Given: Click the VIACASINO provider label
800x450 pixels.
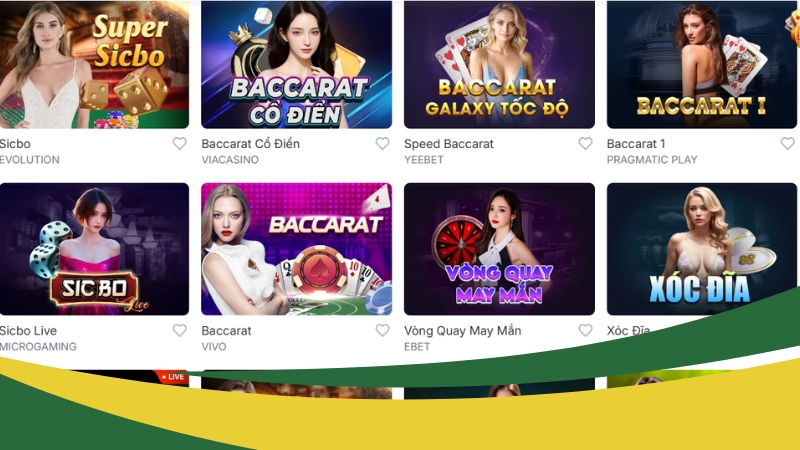Looking at the screenshot, I should tap(230, 160).
